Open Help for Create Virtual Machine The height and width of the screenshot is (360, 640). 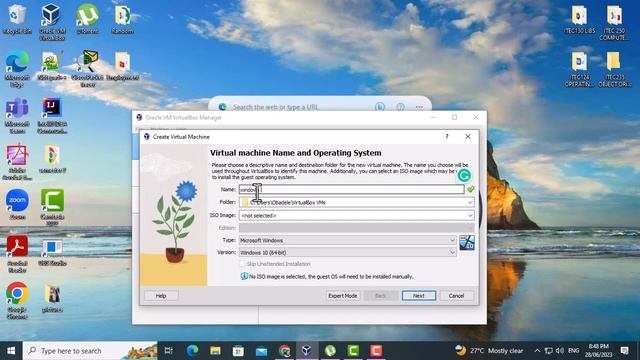161,296
